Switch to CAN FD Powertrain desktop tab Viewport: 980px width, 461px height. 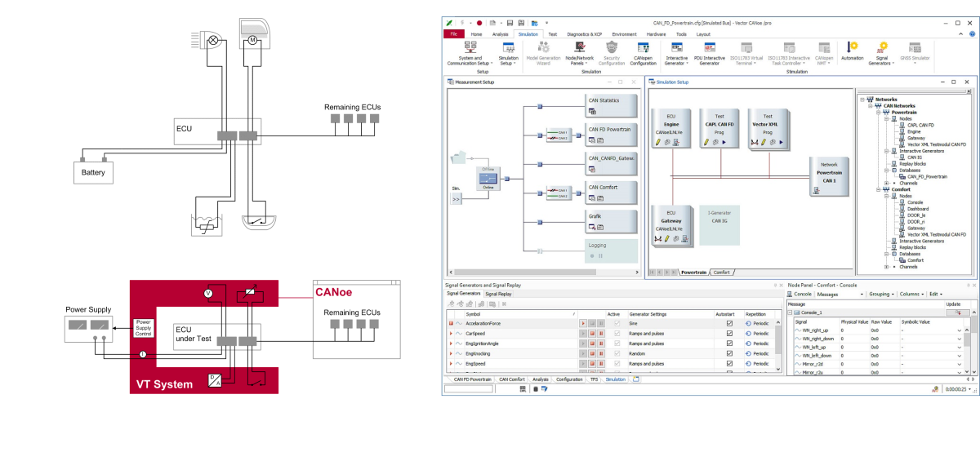click(x=473, y=379)
